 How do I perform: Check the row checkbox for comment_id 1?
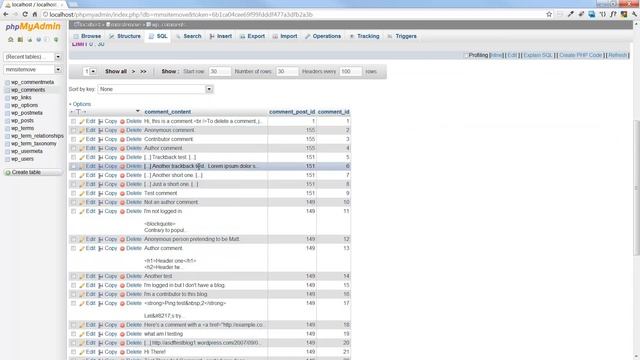tap(73, 122)
